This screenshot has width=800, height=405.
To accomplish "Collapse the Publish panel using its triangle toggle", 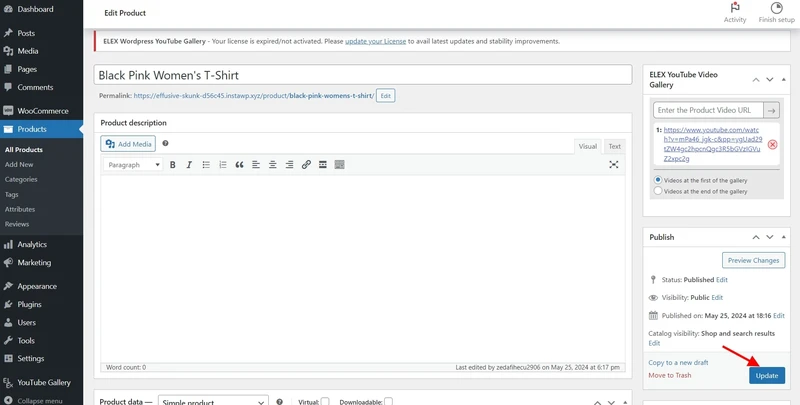I will click(784, 237).
